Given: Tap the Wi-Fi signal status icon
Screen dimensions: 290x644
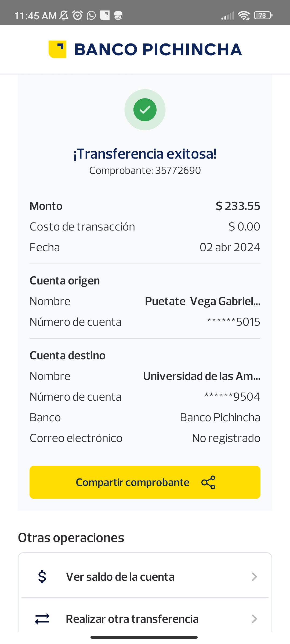Looking at the screenshot, I should tap(244, 16).
